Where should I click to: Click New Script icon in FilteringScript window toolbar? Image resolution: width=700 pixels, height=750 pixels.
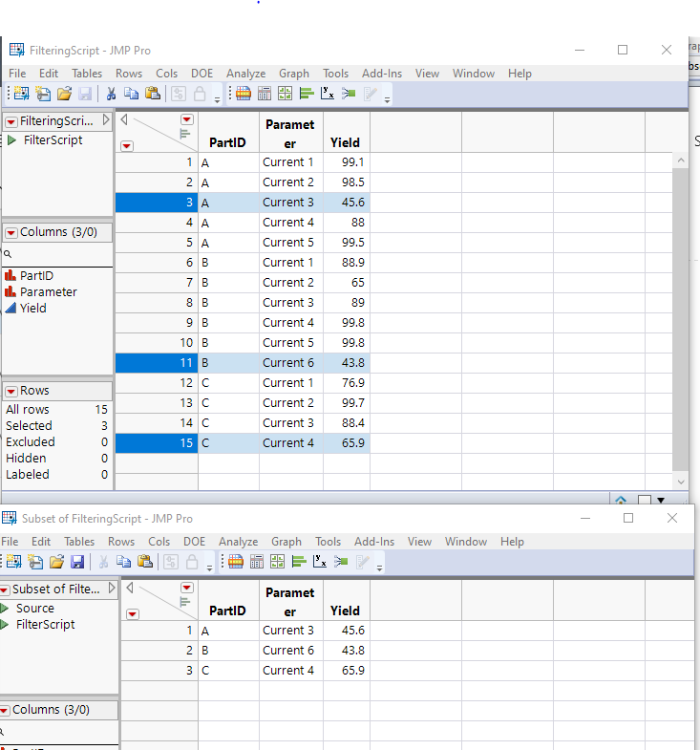[43, 94]
